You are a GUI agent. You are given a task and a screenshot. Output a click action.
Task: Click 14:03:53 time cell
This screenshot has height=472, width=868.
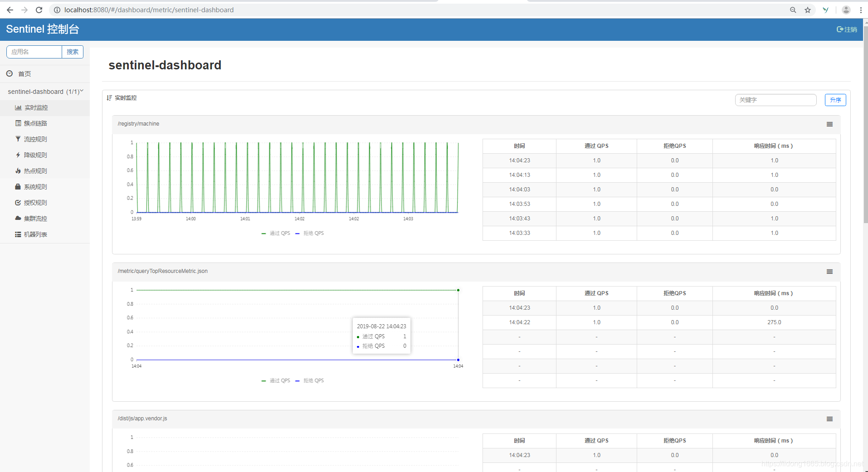[519, 204]
